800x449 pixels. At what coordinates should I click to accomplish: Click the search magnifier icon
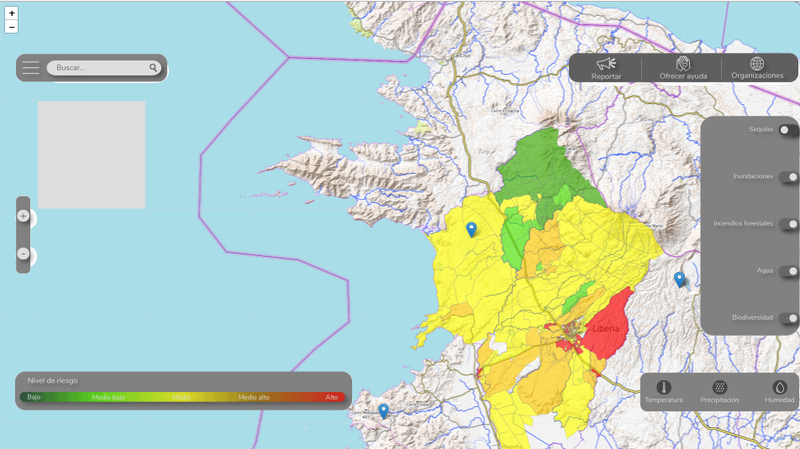pyautogui.click(x=154, y=68)
